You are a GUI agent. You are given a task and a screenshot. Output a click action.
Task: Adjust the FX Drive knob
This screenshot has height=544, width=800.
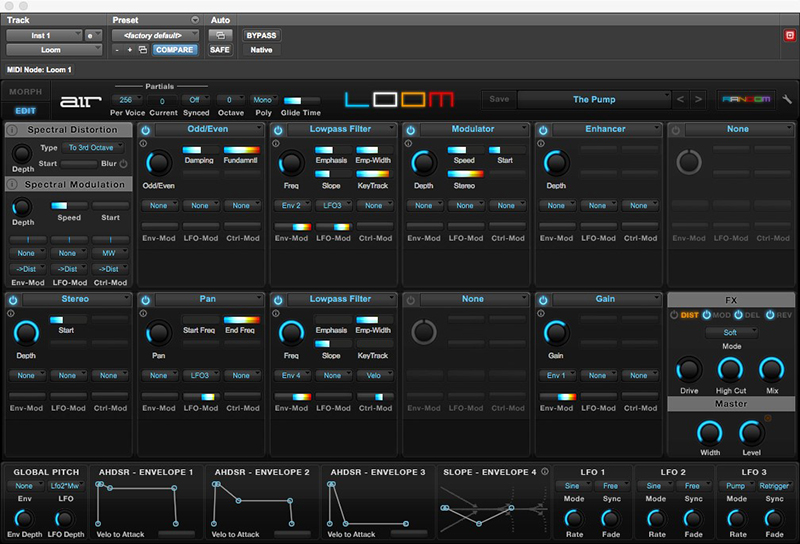[x=689, y=370]
